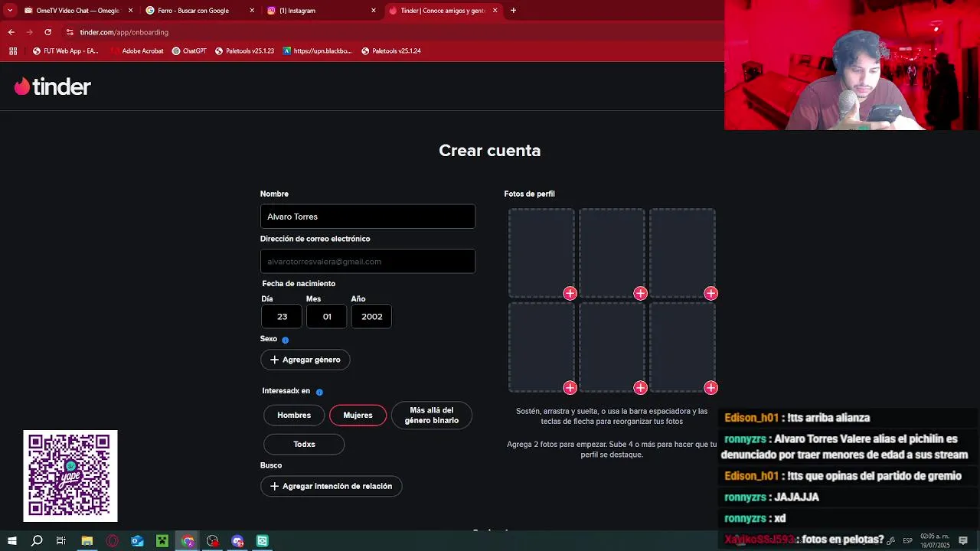Image resolution: width=980 pixels, height=551 pixels.
Task: Click the Año birth date field
Action: (371, 317)
